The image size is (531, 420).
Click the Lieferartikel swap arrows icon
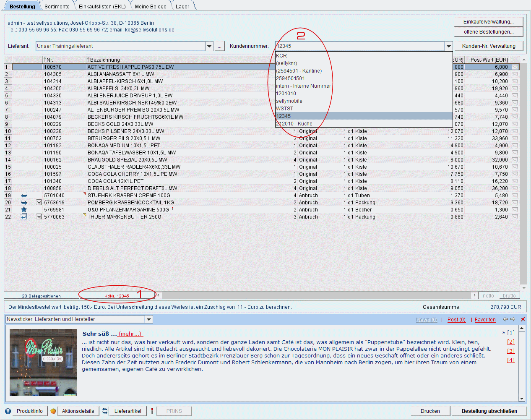coord(105,411)
